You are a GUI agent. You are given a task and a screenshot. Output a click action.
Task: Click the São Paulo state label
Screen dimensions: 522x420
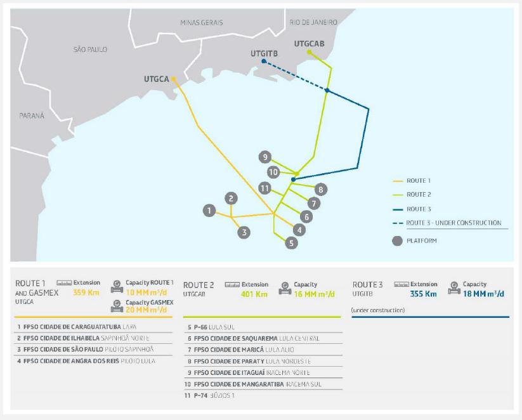(91, 49)
